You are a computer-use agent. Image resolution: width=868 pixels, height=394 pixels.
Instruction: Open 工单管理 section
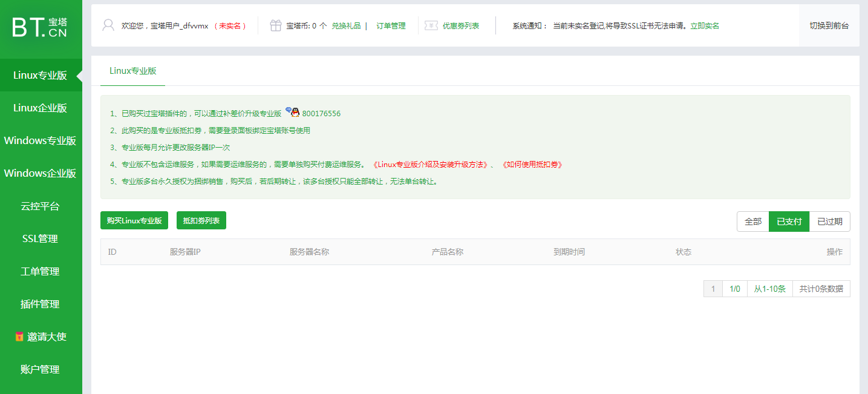click(41, 271)
